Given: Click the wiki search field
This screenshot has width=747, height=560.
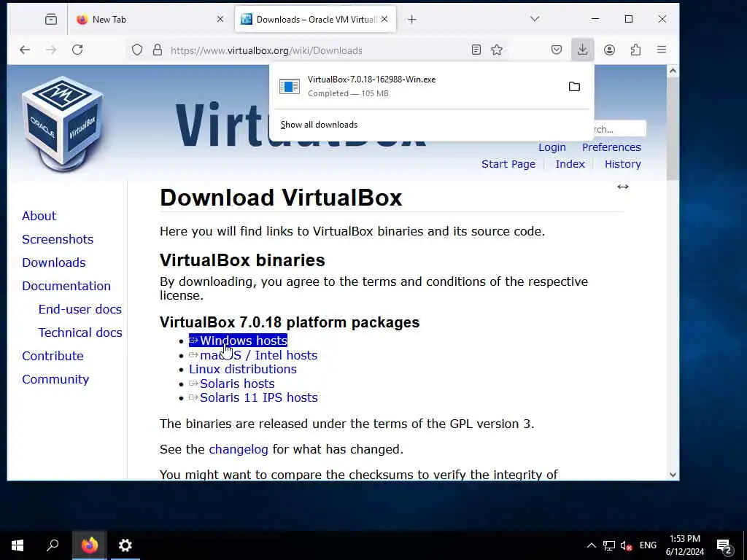Looking at the screenshot, I should coord(619,129).
